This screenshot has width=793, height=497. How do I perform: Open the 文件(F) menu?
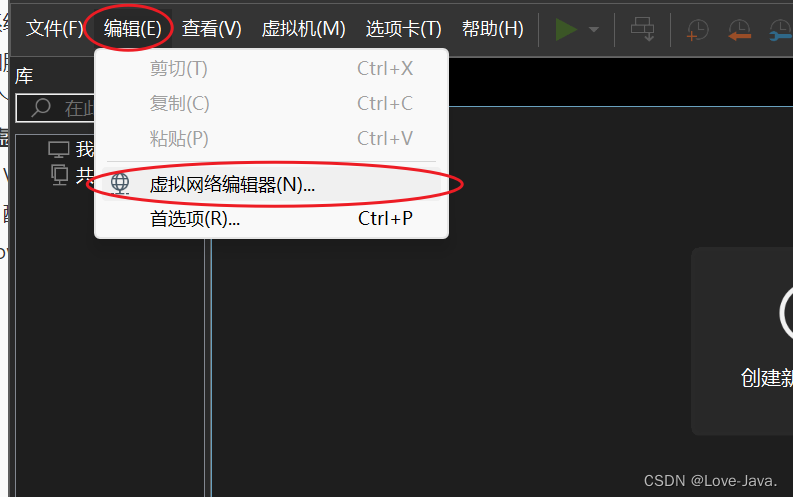[x=54, y=29]
